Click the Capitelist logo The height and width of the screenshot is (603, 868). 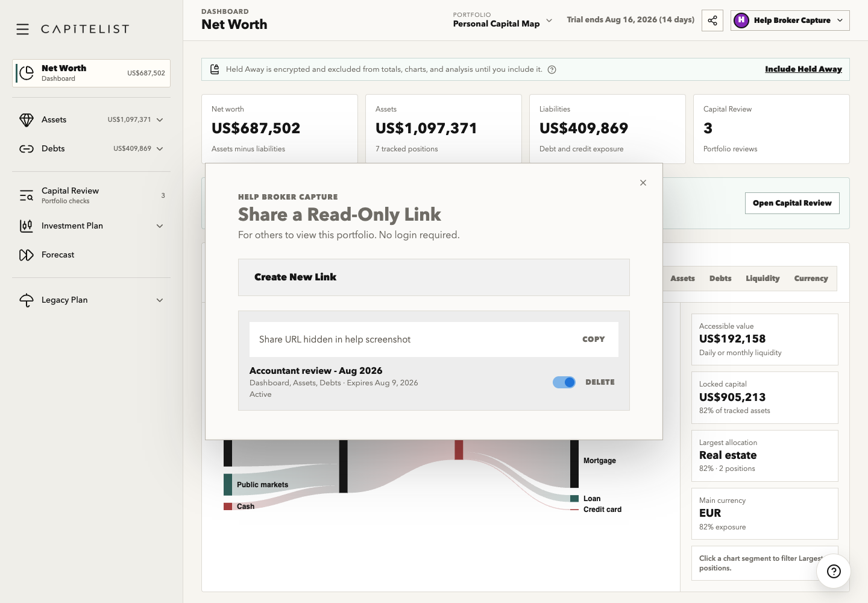85,29
